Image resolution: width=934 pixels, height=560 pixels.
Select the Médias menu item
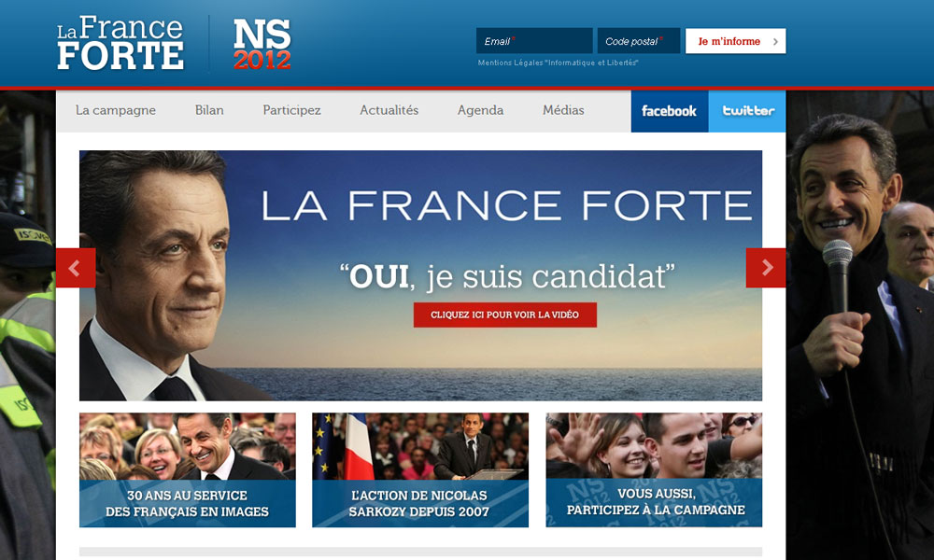(x=563, y=110)
